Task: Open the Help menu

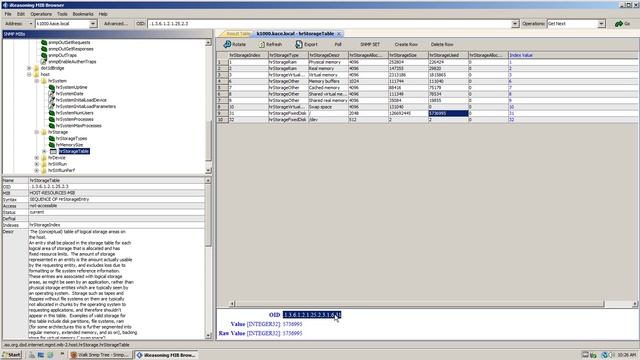Action: click(103, 14)
